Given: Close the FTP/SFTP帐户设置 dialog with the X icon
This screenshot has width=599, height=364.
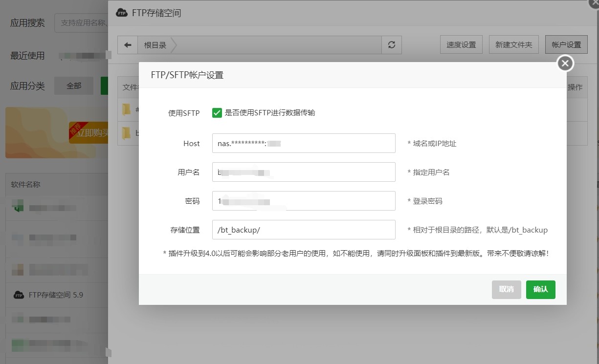Looking at the screenshot, I should tap(565, 63).
